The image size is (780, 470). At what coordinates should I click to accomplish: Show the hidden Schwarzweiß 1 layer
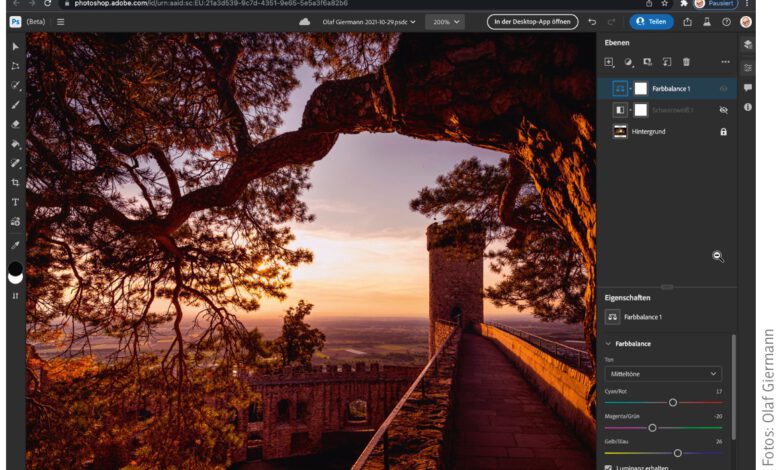(x=723, y=110)
